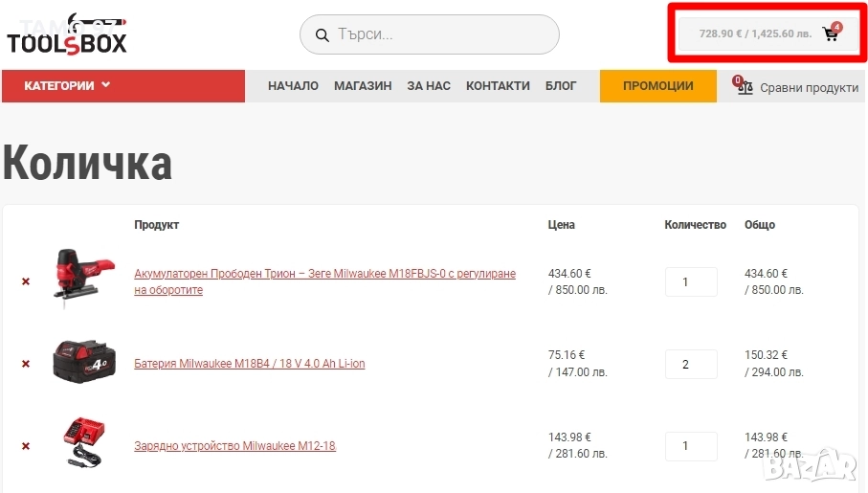Remove the Milwaukee jigsaw from cart
Screen dimensions: 868x493
click(x=26, y=281)
